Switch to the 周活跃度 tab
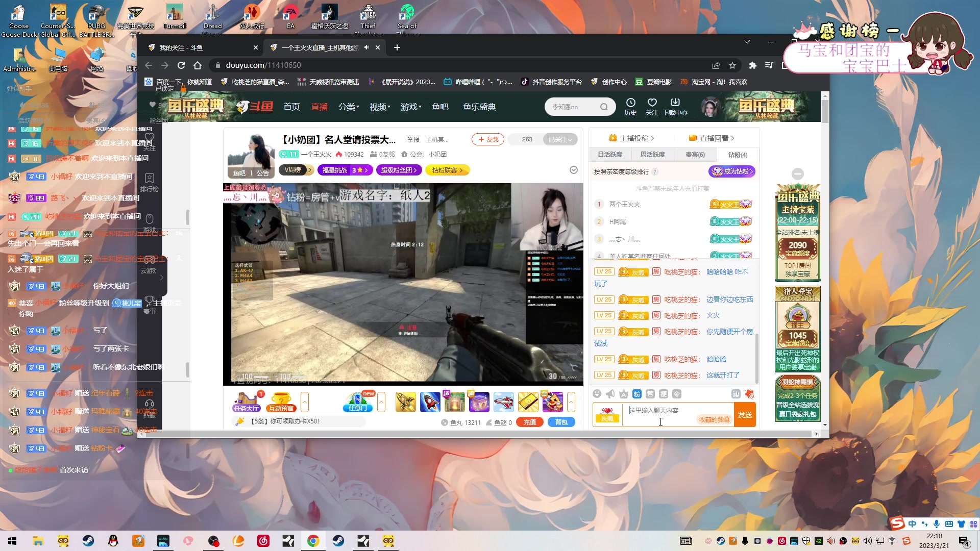The width and height of the screenshot is (980, 551). (652, 155)
